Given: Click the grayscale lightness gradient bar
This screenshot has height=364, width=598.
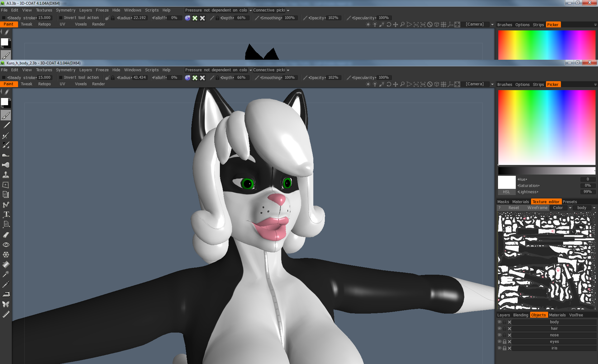Looking at the screenshot, I should [x=547, y=170].
